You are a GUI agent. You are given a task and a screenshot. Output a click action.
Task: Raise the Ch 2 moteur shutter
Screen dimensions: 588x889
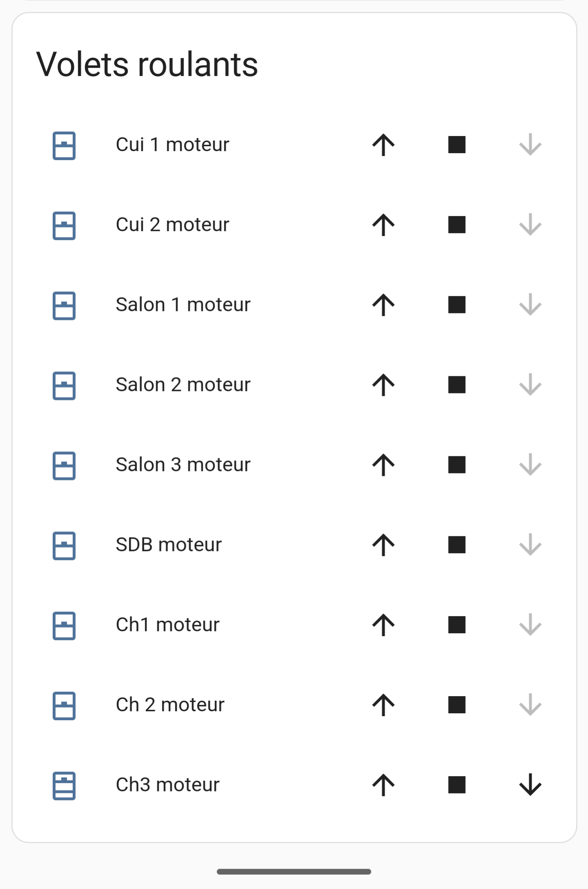[383, 705]
